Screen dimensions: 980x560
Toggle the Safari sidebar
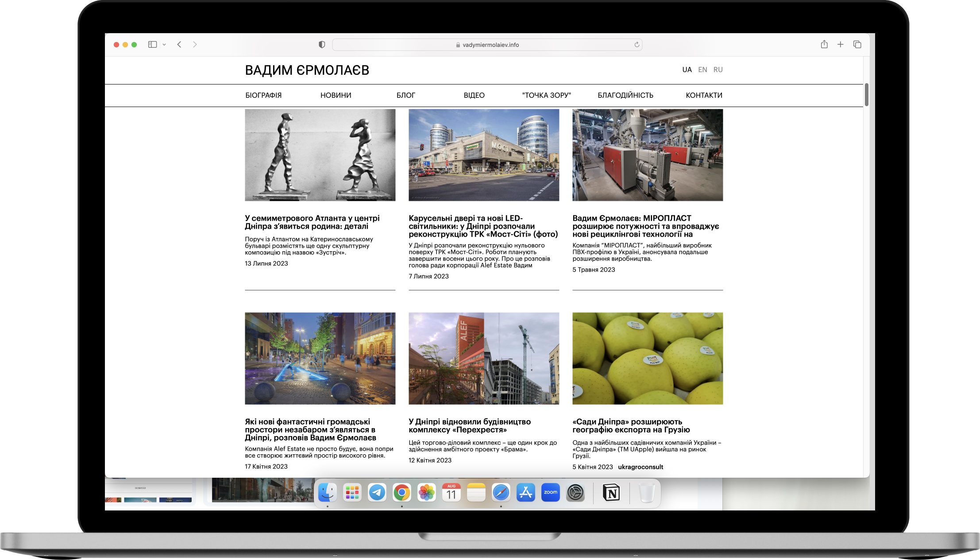pyautogui.click(x=152, y=44)
